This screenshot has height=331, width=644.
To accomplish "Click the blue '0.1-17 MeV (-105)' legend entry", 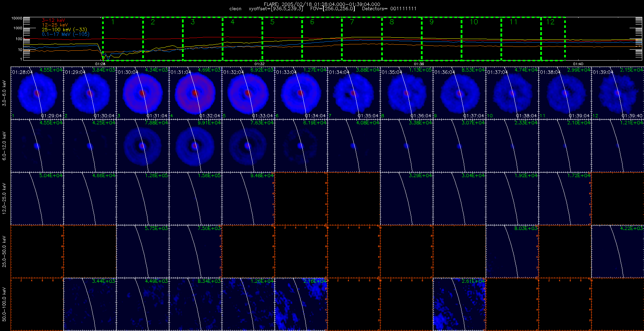I will 65,34.
